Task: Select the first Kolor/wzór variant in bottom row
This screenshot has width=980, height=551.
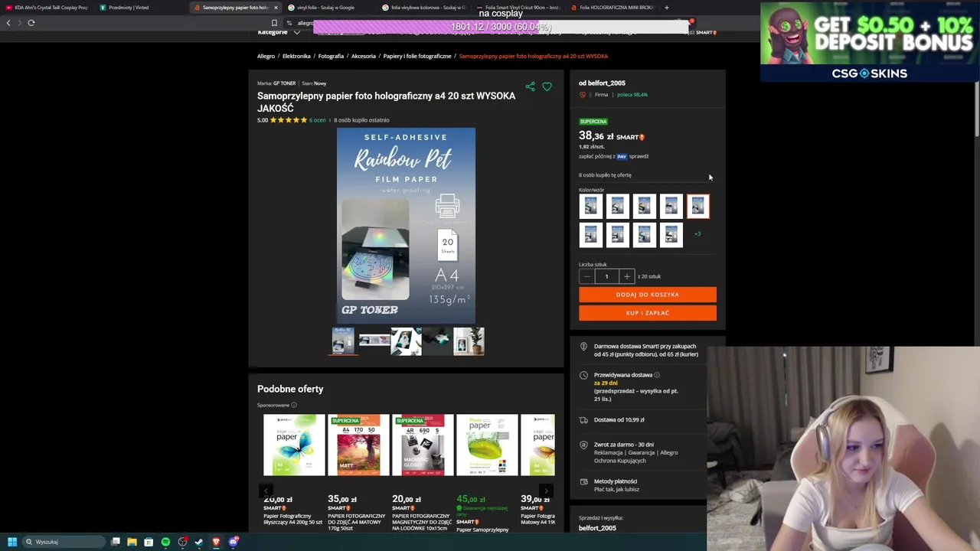Action: pos(590,235)
